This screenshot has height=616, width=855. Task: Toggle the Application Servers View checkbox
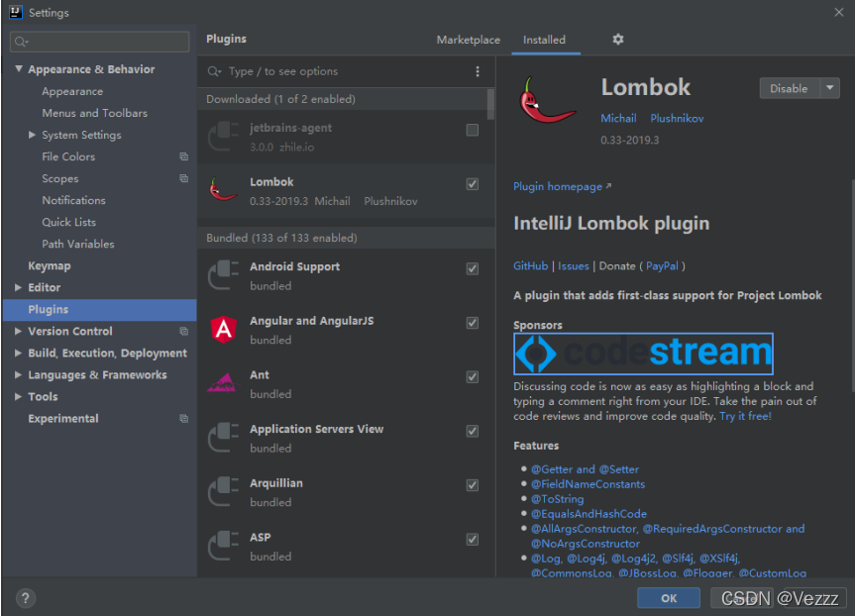pyautogui.click(x=473, y=431)
